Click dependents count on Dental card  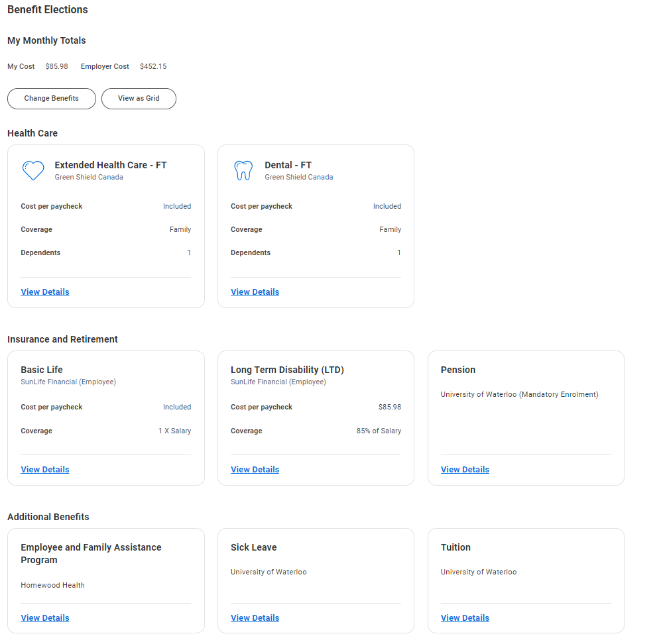[x=399, y=253]
